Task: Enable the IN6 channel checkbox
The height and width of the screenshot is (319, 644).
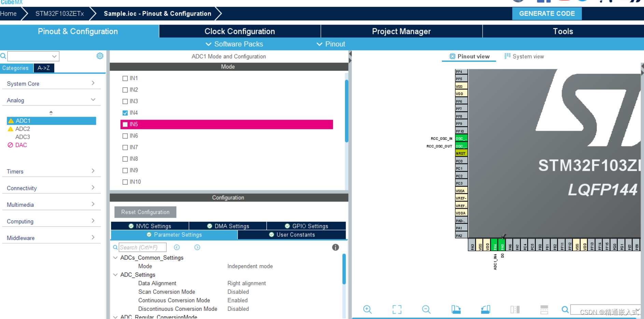Action: [125, 136]
